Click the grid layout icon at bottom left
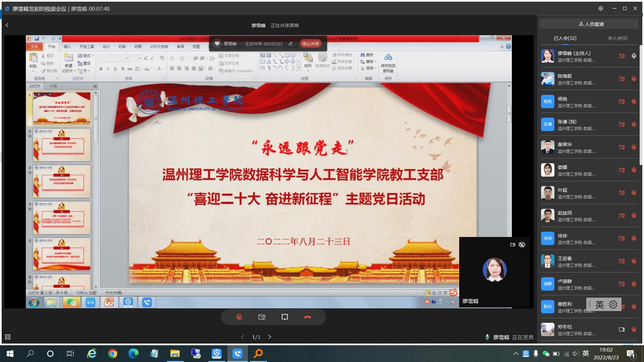644x362 pixels. tap(8, 337)
